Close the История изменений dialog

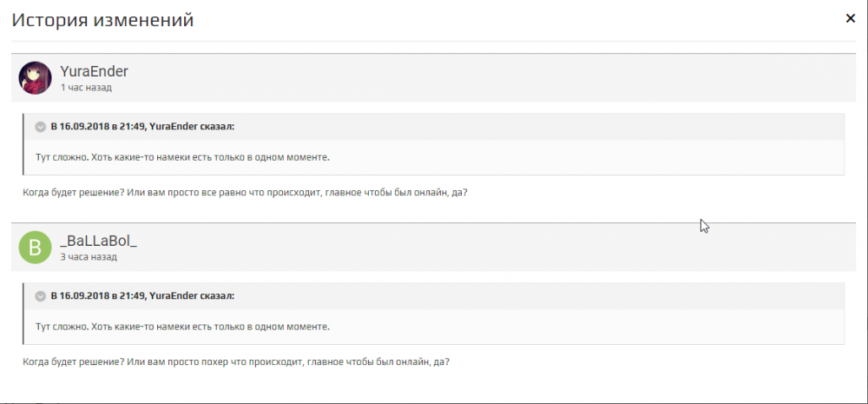tap(851, 18)
